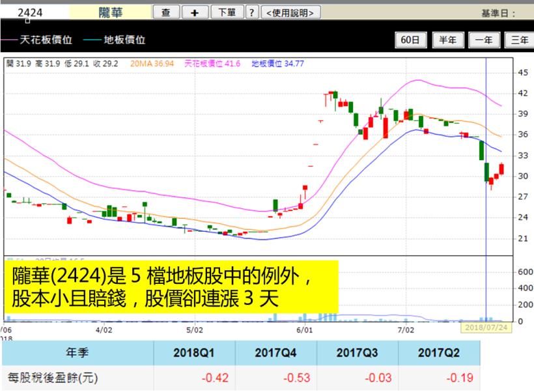534x392 pixels.
Task: Click the 5/02 date axis label
Action: click(195, 330)
